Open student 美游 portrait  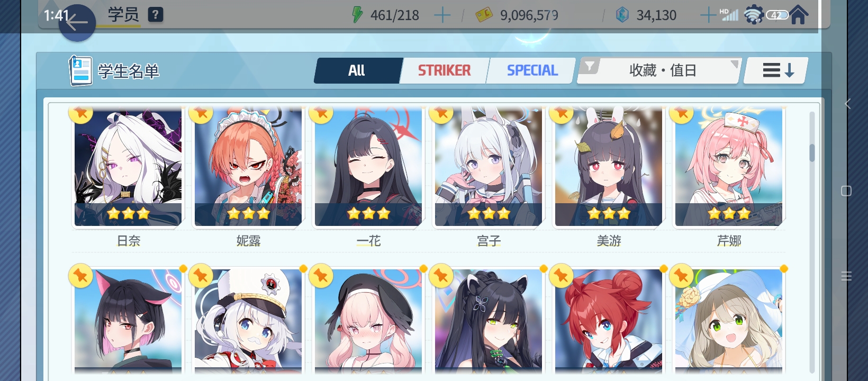coord(609,167)
